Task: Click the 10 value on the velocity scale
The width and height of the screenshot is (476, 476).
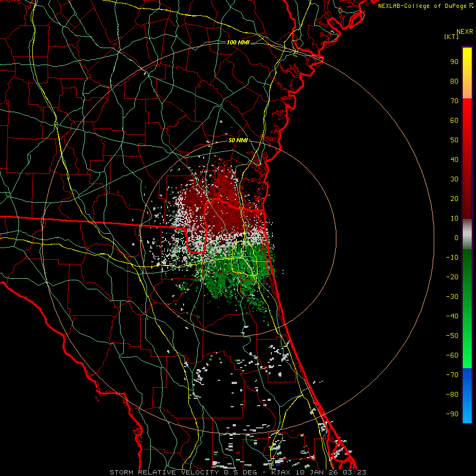Action: click(x=454, y=218)
